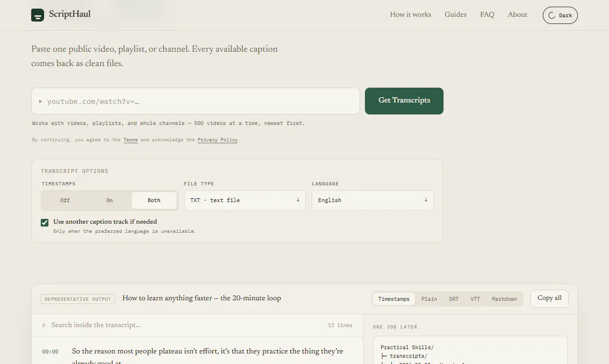Click the Copy all button

pos(550,298)
